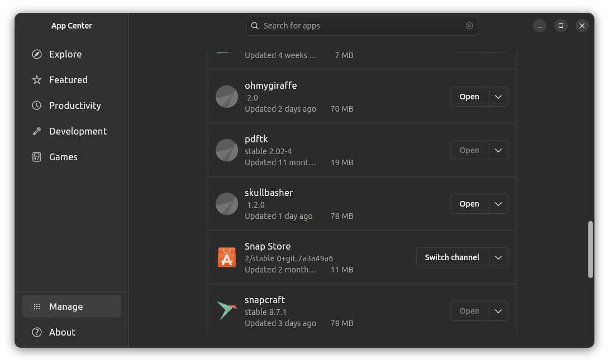609x364 pixels.
Task: Click the vertical scrollbar thumb
Action: [x=591, y=249]
